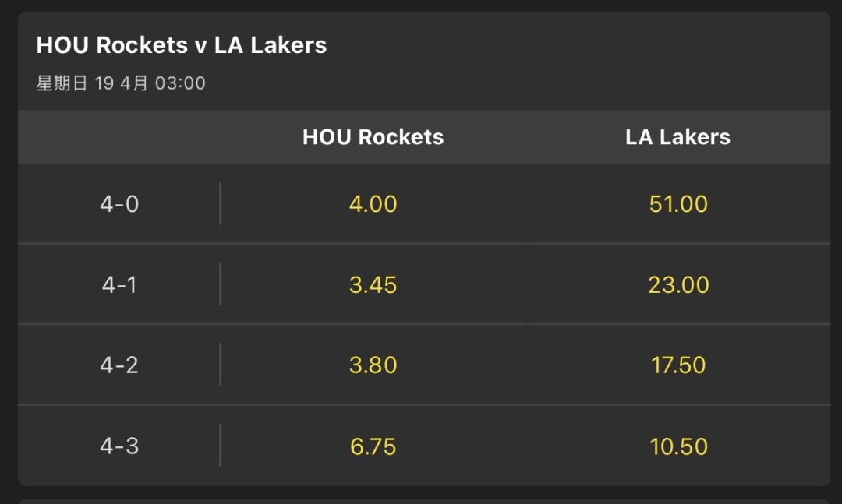This screenshot has width=842, height=504.
Task: Click the word Rockets in match title
Action: pos(141,45)
